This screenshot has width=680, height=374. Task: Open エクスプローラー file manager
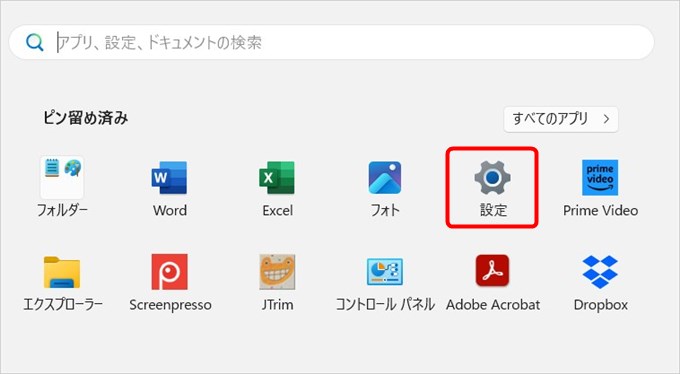coord(62,283)
